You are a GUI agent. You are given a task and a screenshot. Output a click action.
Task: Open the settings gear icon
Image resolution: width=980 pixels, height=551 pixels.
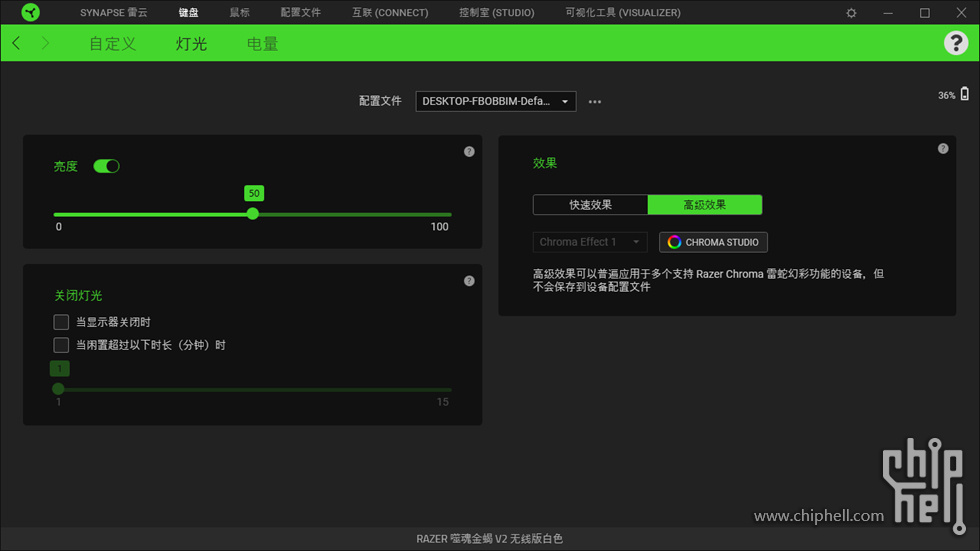[851, 12]
